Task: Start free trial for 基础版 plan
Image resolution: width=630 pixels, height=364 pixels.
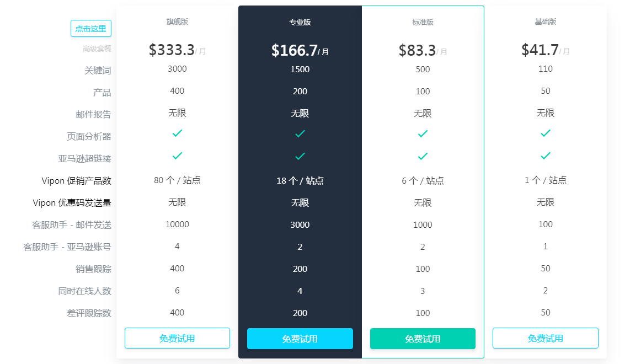Action: pyautogui.click(x=546, y=338)
